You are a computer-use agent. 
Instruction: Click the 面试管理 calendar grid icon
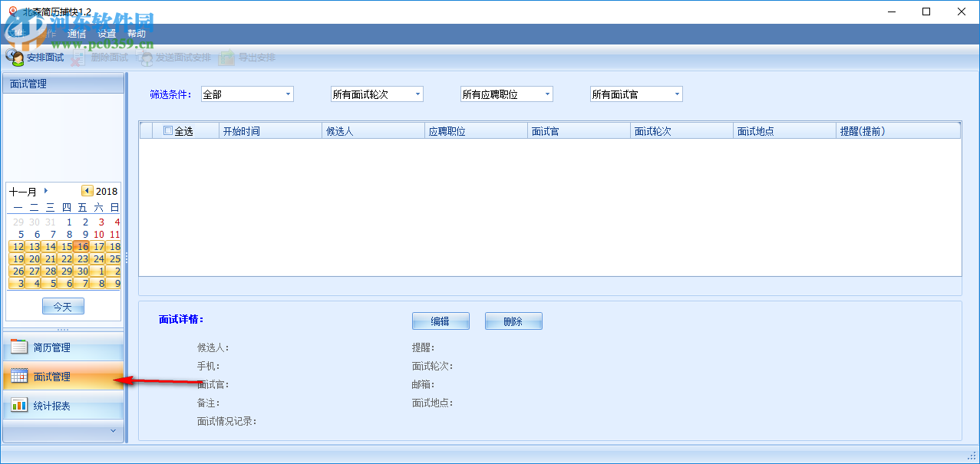(x=18, y=377)
